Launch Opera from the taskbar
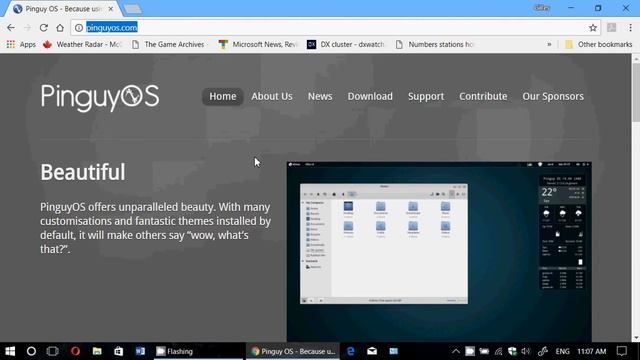 click(75, 351)
